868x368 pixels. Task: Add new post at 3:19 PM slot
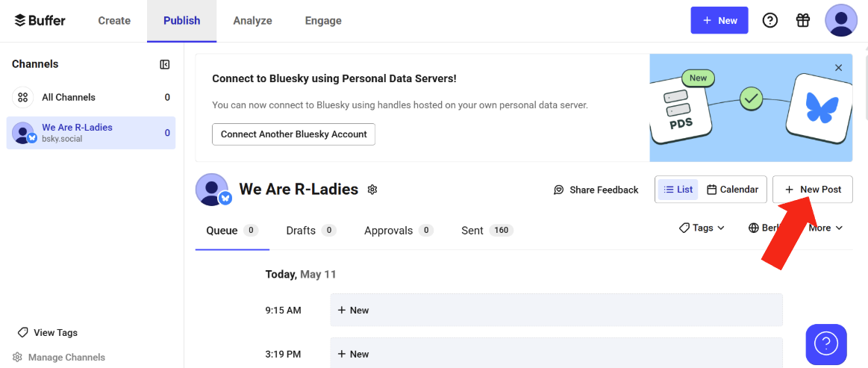point(556,353)
